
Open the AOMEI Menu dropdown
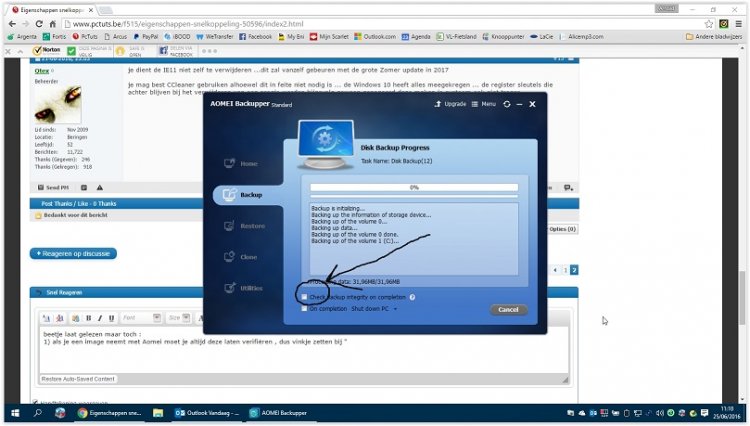point(484,104)
